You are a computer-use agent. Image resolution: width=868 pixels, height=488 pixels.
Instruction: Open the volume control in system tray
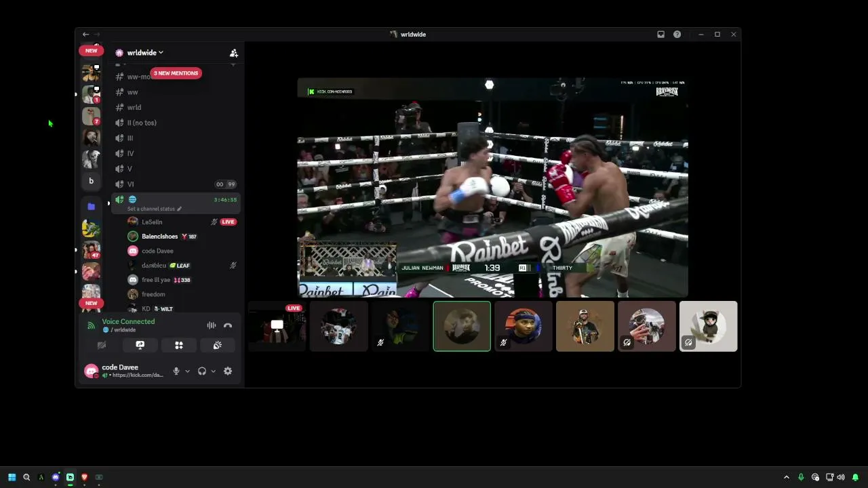click(x=841, y=477)
